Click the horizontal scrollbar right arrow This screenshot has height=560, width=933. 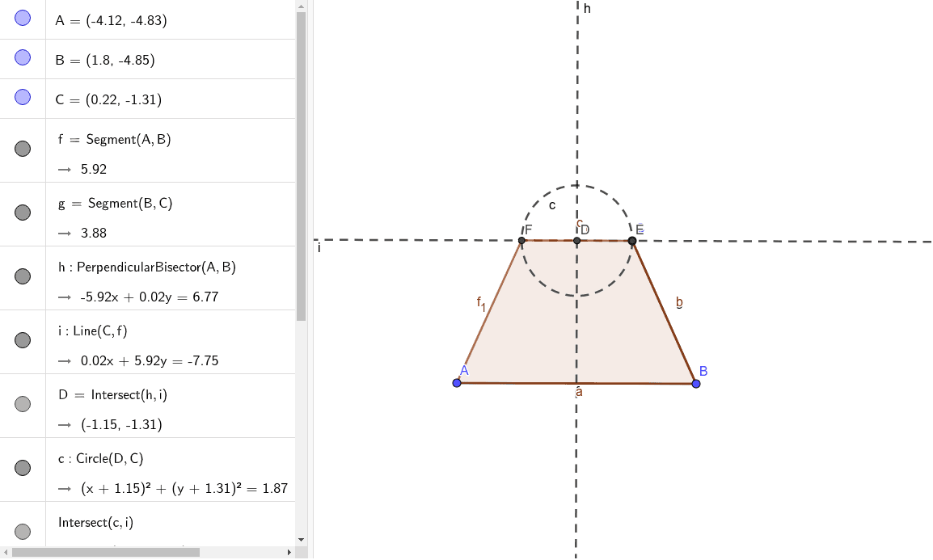coord(289,553)
